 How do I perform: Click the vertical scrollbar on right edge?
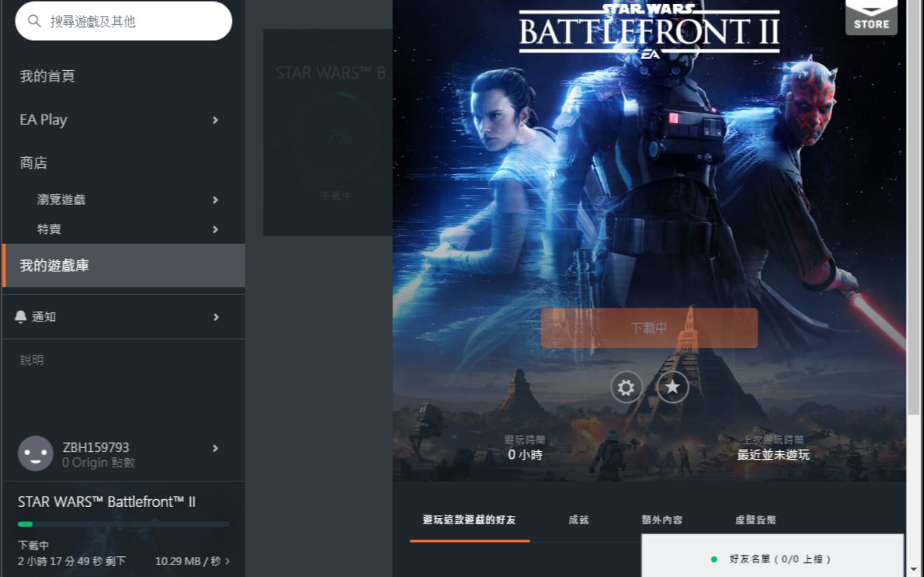[915, 208]
